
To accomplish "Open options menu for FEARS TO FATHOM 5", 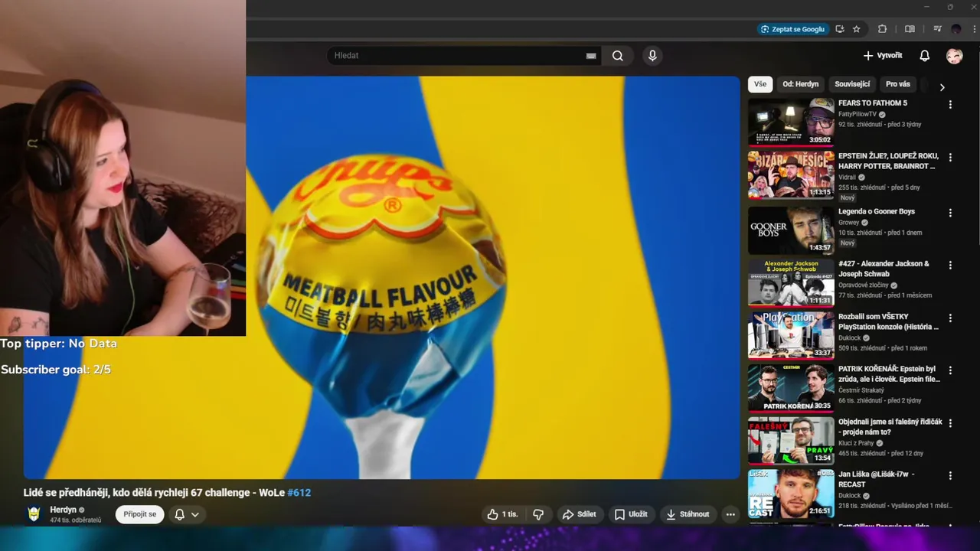I will tap(950, 105).
